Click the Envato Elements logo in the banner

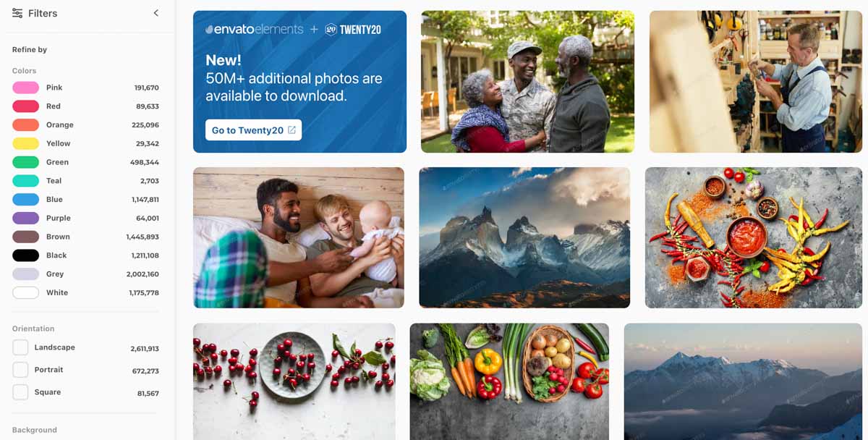point(255,30)
